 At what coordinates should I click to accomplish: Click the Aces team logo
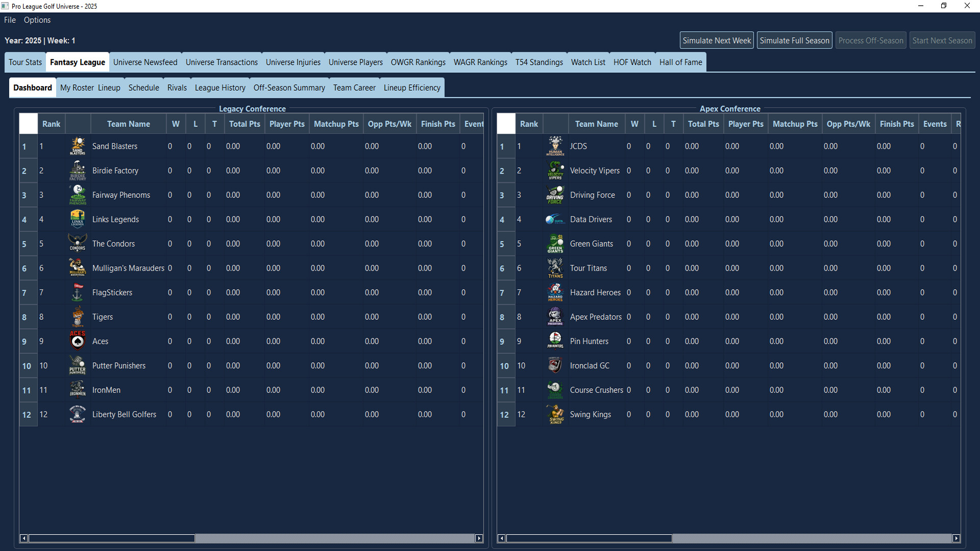point(78,341)
